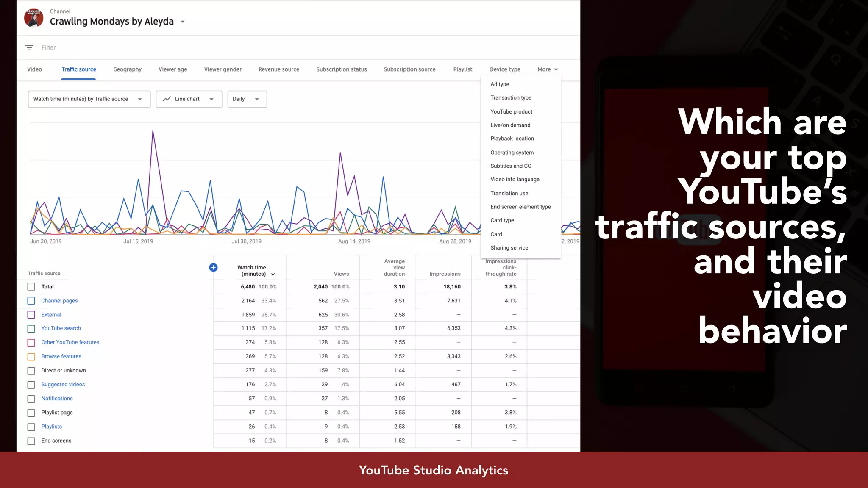Open Other YouTube features link
This screenshot has width=868, height=488.
pos(70,342)
